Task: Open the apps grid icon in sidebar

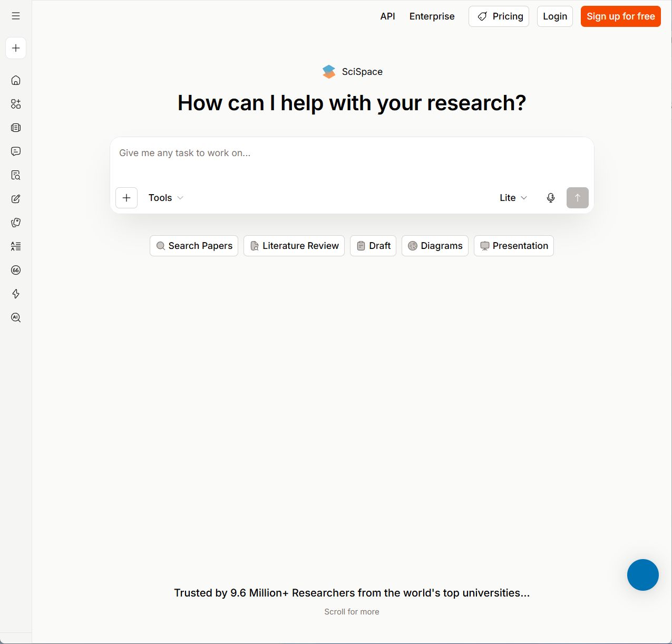Action: 16,104
